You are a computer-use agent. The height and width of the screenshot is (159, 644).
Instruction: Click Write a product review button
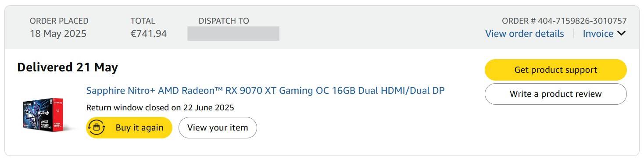click(556, 94)
